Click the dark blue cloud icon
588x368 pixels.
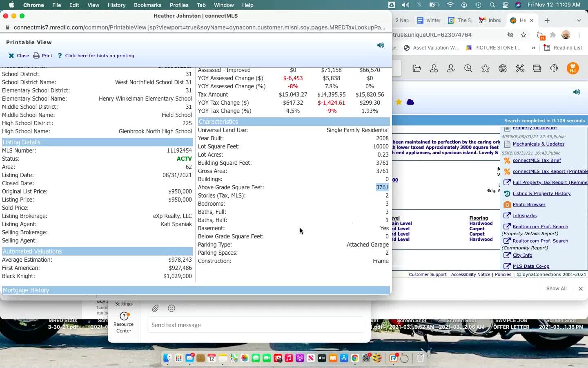pos(410,102)
